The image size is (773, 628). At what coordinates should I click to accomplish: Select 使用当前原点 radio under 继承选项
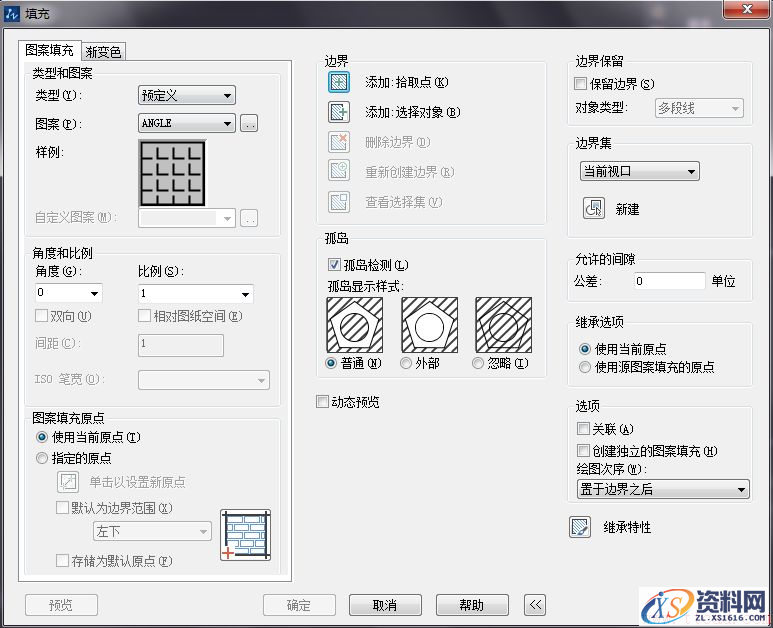[x=585, y=349]
